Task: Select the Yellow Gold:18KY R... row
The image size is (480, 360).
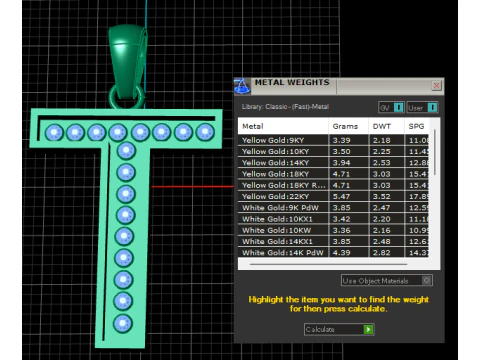Action: click(x=333, y=185)
